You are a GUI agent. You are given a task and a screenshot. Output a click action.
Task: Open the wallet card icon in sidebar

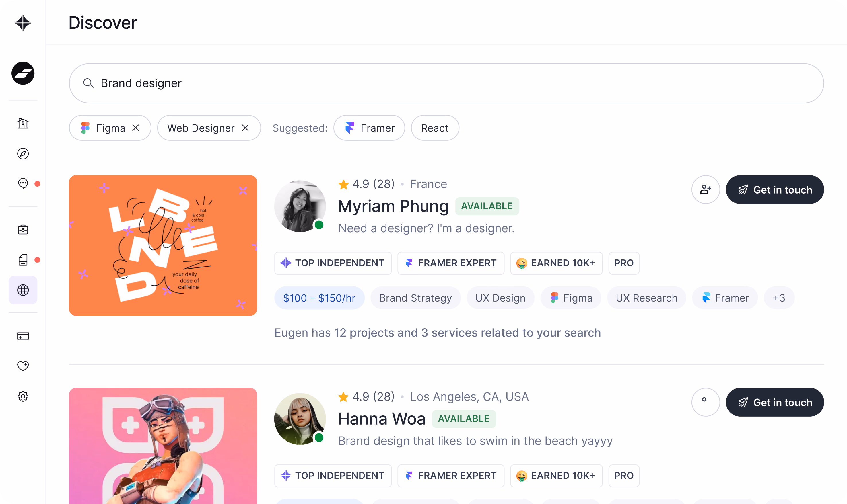click(x=23, y=336)
